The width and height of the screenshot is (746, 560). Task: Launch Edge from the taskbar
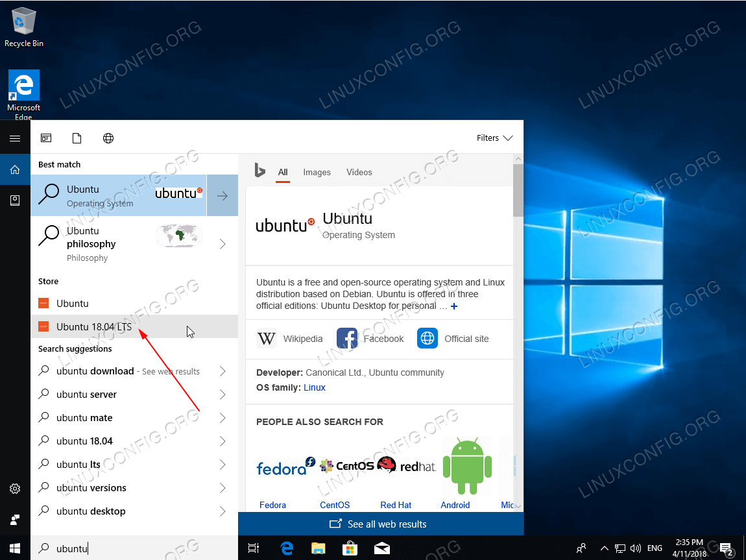[x=287, y=548]
